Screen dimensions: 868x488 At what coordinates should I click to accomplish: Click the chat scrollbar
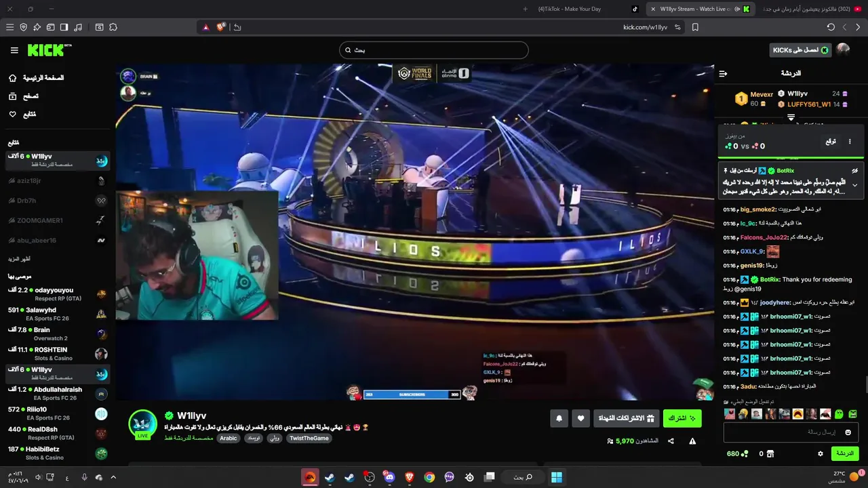(865, 384)
